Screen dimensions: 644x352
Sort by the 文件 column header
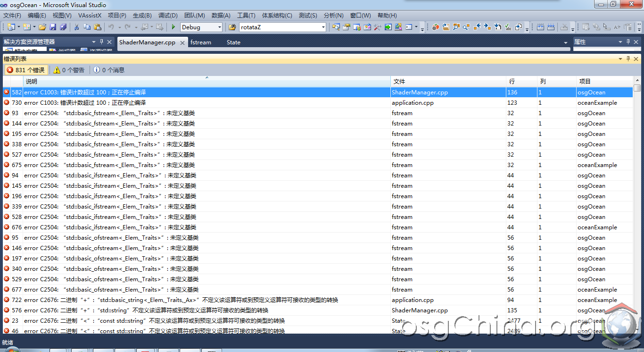[x=448, y=82]
